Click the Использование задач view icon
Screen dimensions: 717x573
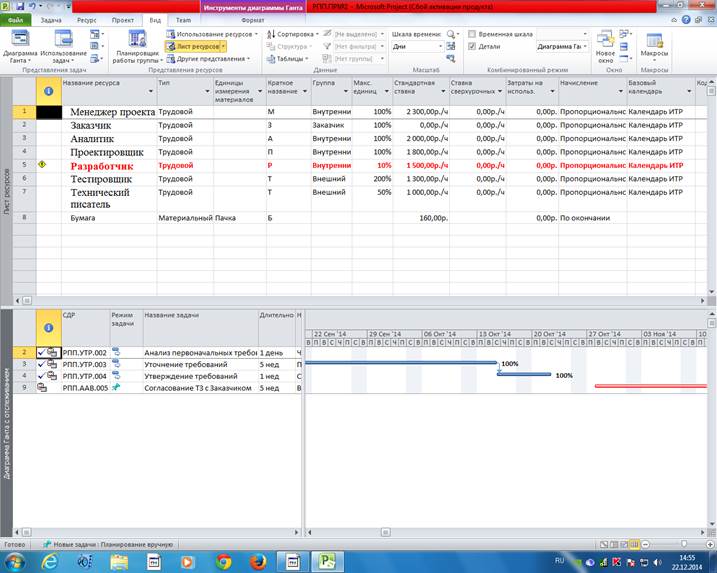(x=63, y=39)
